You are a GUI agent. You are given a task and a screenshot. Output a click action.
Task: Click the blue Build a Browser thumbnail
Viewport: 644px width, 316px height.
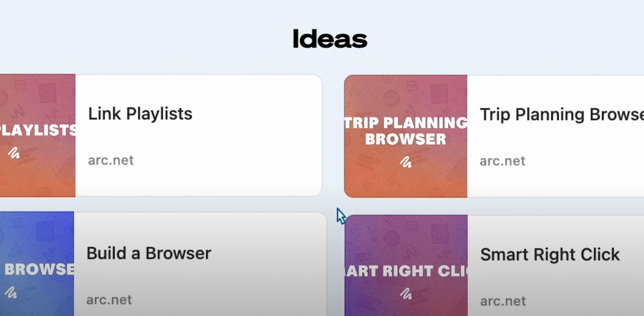pyautogui.click(x=37, y=264)
